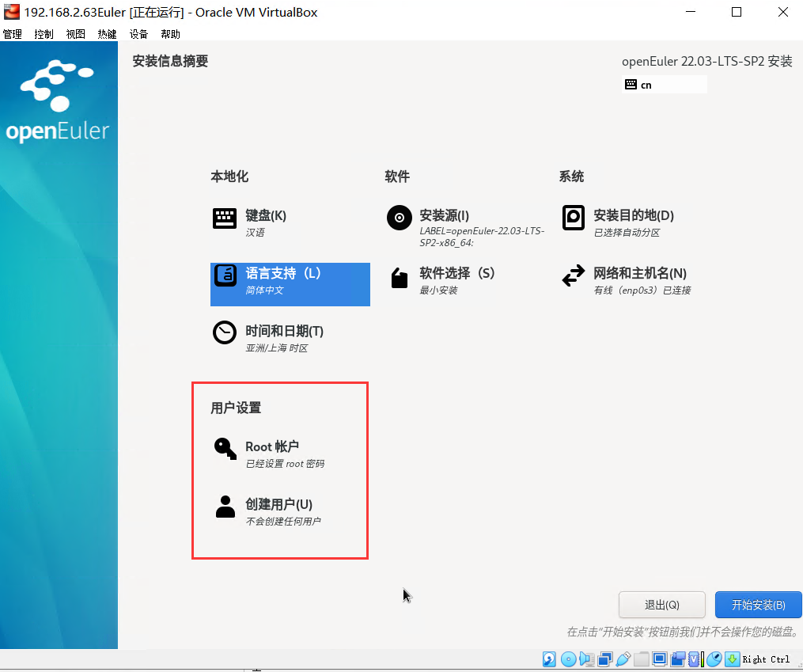
Task: Click the Right Ctrl host key indicator
Action: 766,659
